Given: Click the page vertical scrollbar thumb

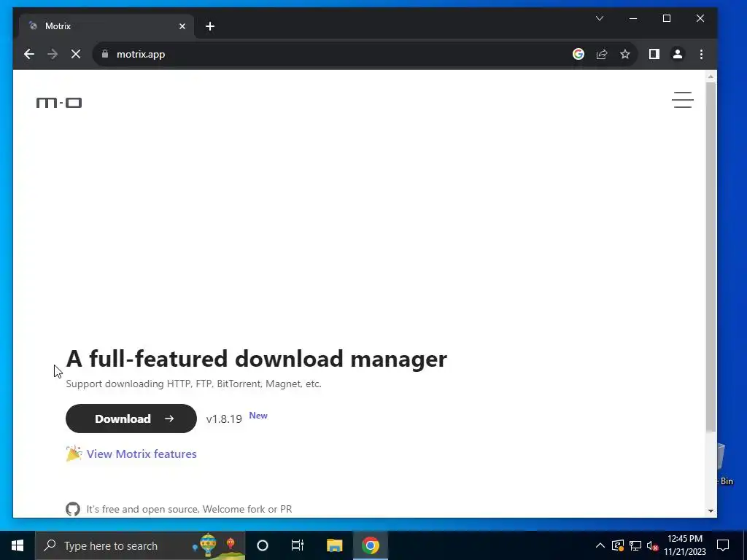Looking at the screenshot, I should 711,257.
